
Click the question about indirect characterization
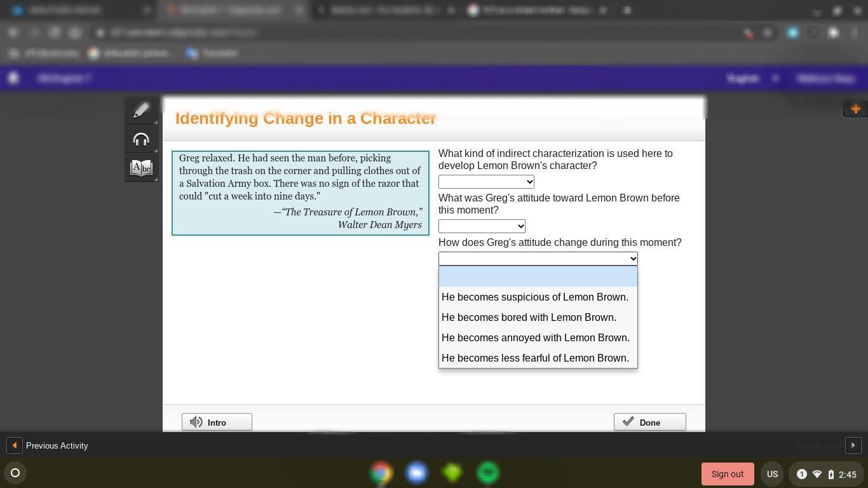555,159
